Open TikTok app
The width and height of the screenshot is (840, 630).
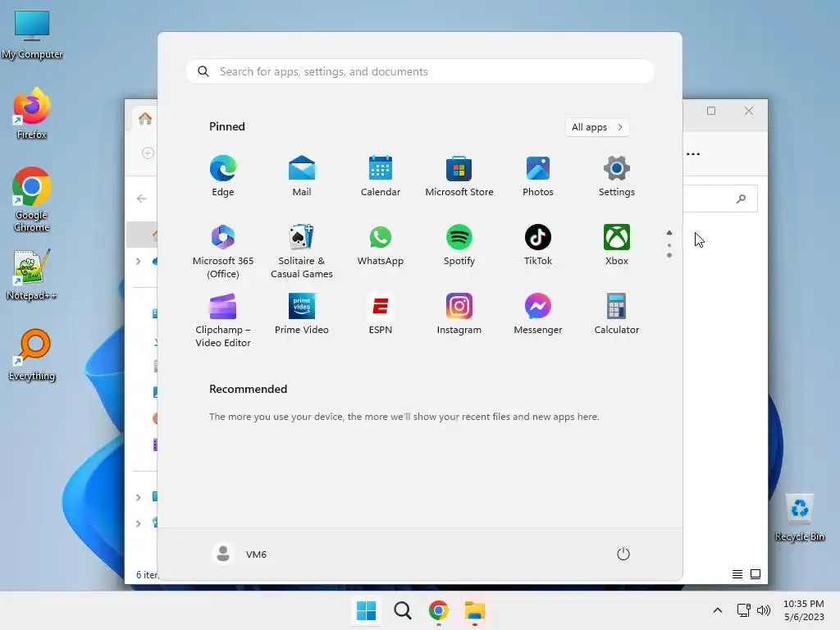point(538,245)
